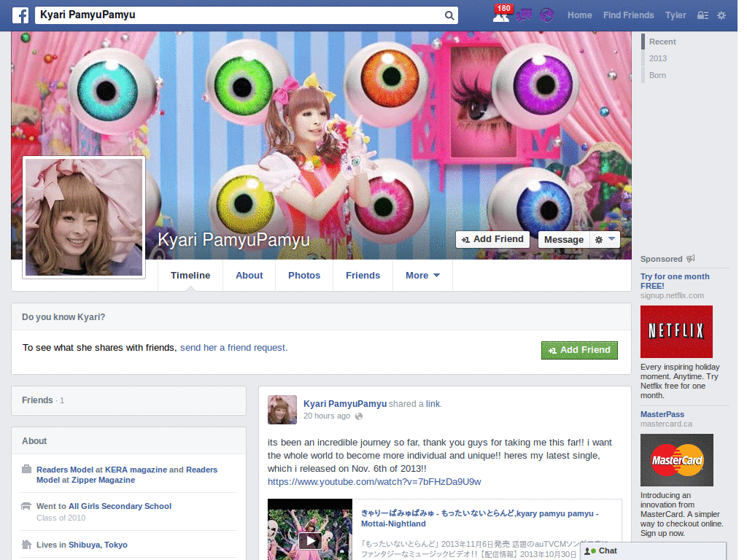Open account settings gear in top bar
Screen dimensions: 747x560
point(721,15)
